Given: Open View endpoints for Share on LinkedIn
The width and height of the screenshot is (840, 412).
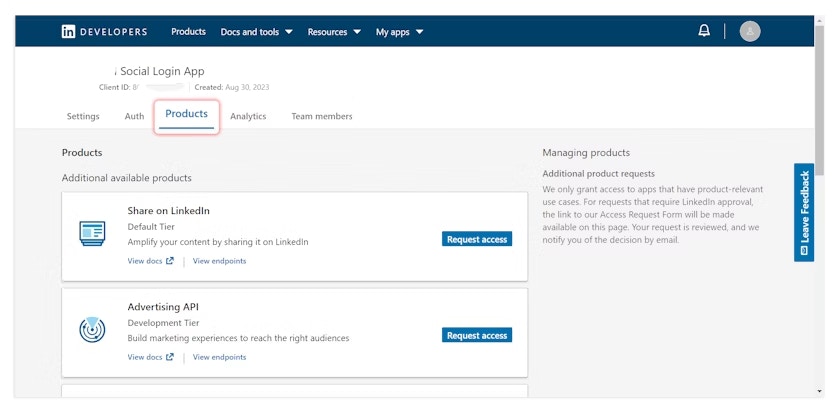Looking at the screenshot, I should point(220,261).
